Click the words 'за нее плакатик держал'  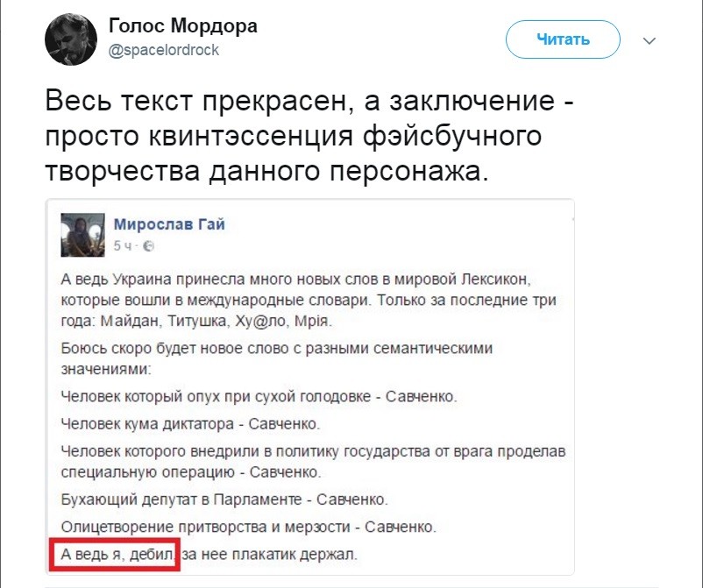[x=270, y=555]
